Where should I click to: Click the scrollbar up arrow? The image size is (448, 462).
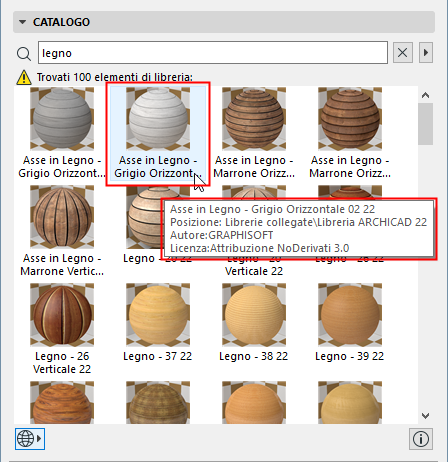pyautogui.click(x=425, y=95)
